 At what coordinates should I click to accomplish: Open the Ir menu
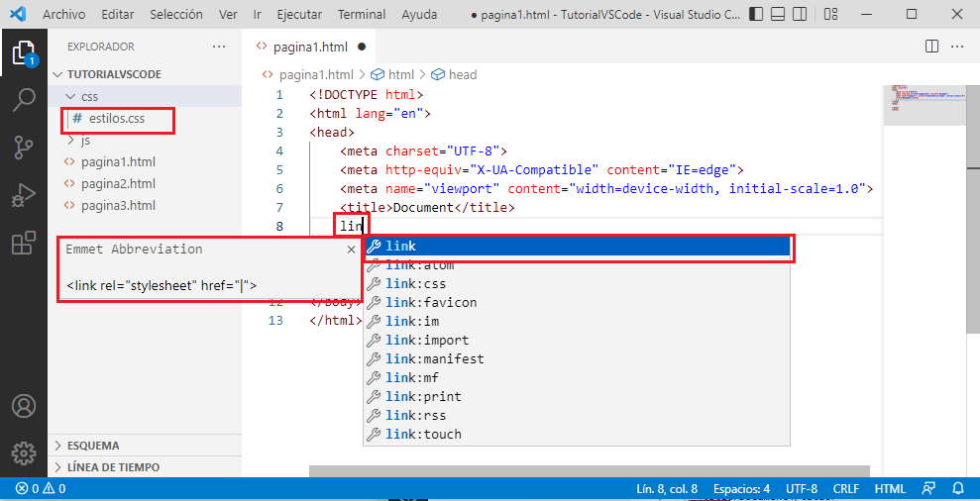click(x=257, y=14)
